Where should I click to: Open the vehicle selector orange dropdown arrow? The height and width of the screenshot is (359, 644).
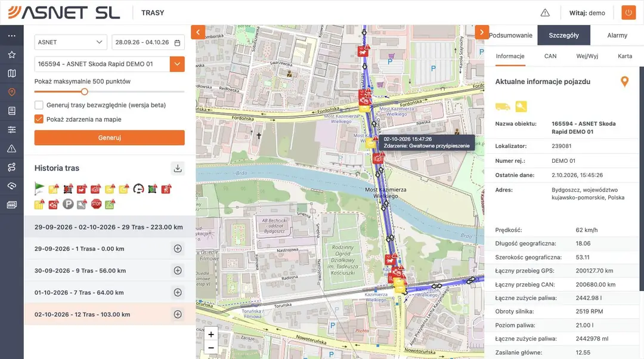click(178, 64)
